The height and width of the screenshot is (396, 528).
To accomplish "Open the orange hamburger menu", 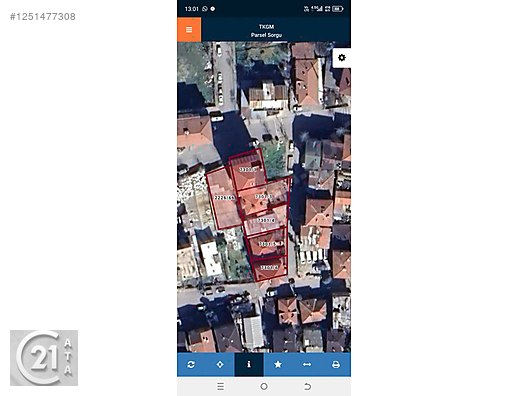I will coord(189,30).
